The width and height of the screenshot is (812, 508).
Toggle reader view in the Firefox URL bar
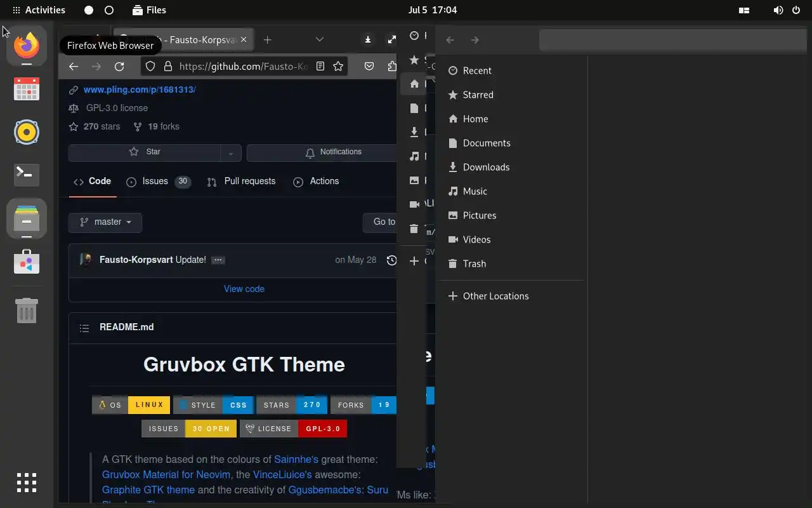(x=320, y=66)
